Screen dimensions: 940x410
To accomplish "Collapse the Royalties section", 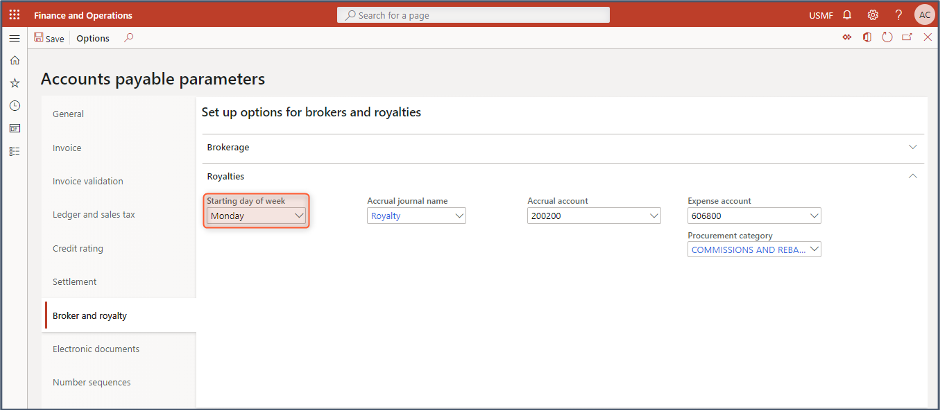I will [x=912, y=176].
